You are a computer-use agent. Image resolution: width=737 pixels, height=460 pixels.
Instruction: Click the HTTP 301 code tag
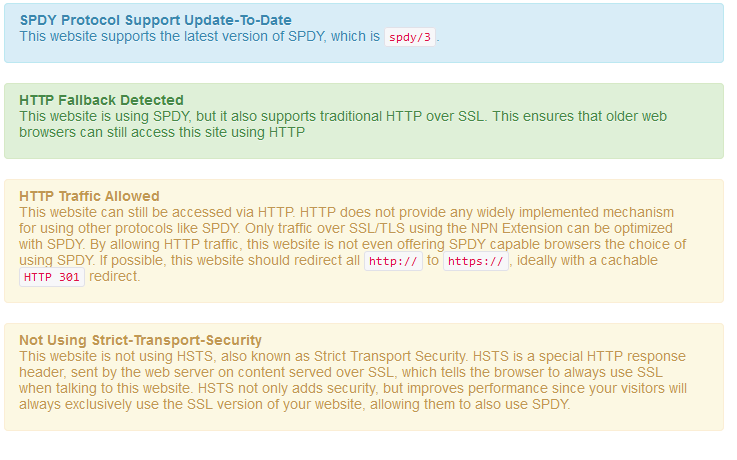coord(52,277)
